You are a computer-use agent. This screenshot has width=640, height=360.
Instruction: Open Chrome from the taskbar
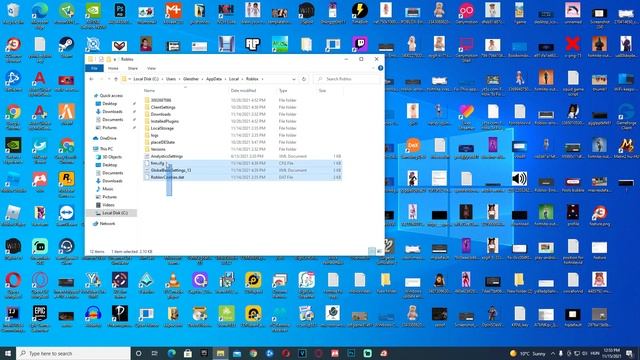click(253, 353)
